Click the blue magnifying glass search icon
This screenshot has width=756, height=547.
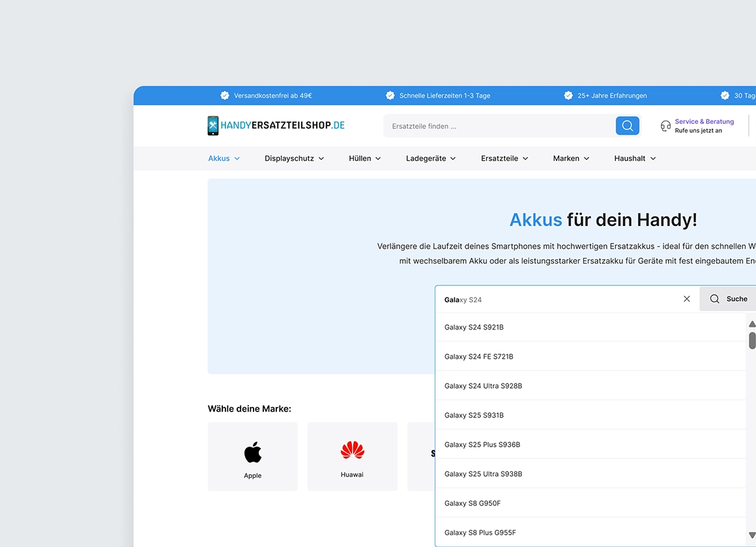[x=626, y=126]
